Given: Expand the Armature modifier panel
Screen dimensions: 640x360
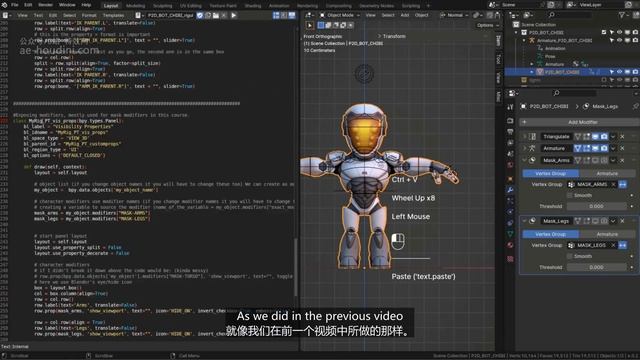Looking at the screenshot, I should (524, 148).
